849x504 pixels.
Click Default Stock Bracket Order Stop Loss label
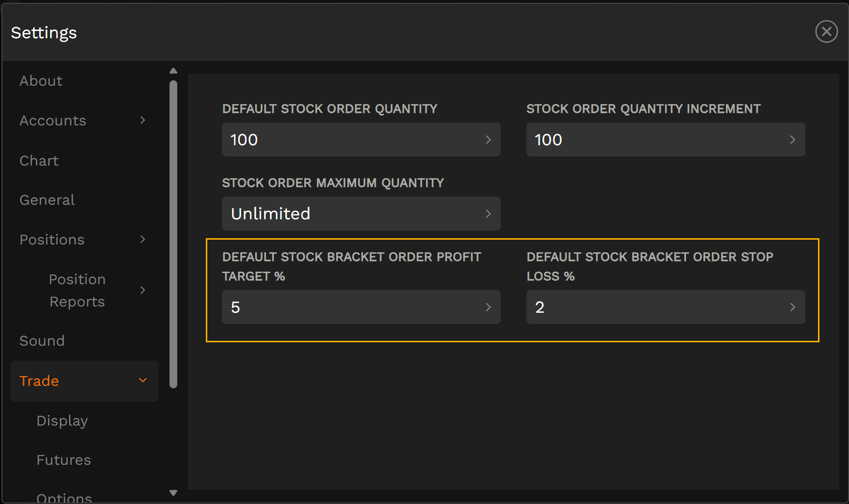point(650,267)
